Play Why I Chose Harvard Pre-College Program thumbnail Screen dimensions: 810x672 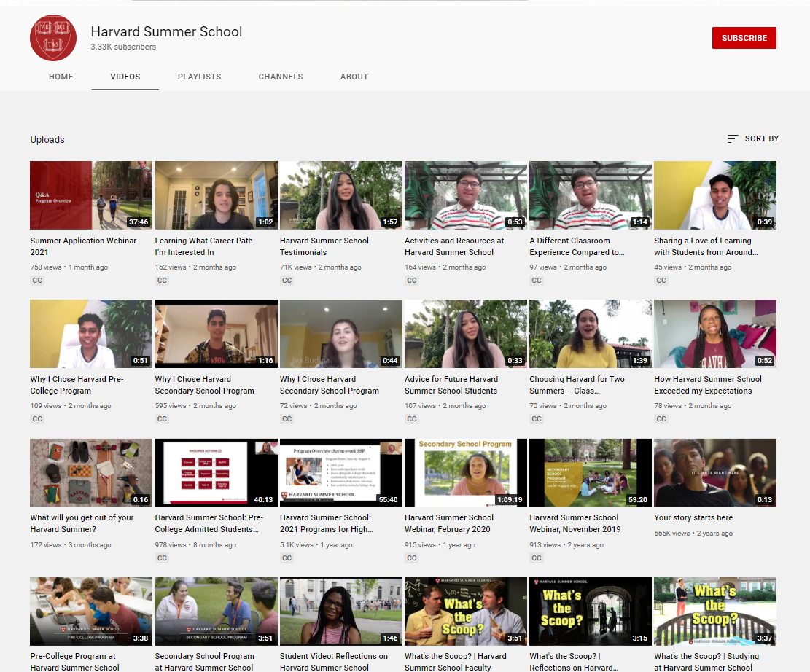pos(91,334)
